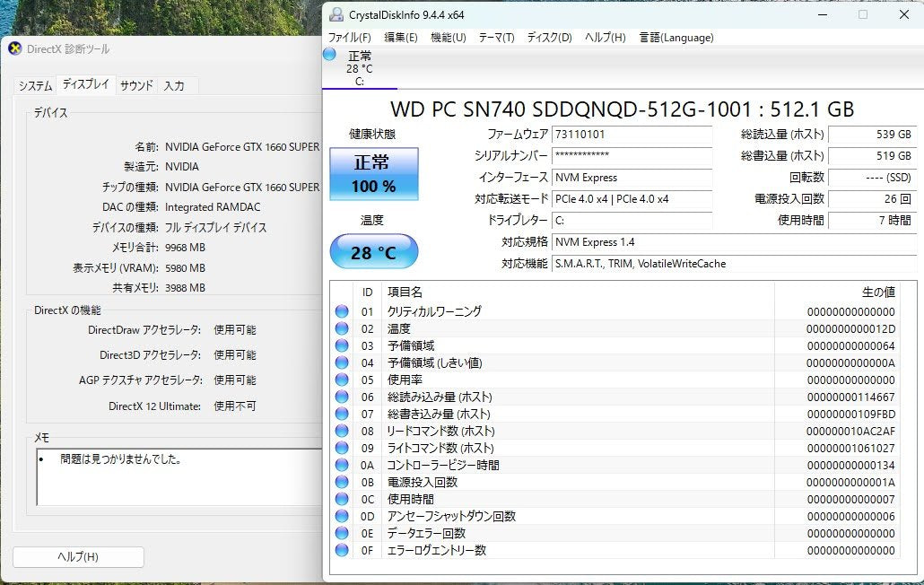Click the 電源投入回数 value 26 回
The width and height of the screenshot is (924, 585).
[872, 199]
